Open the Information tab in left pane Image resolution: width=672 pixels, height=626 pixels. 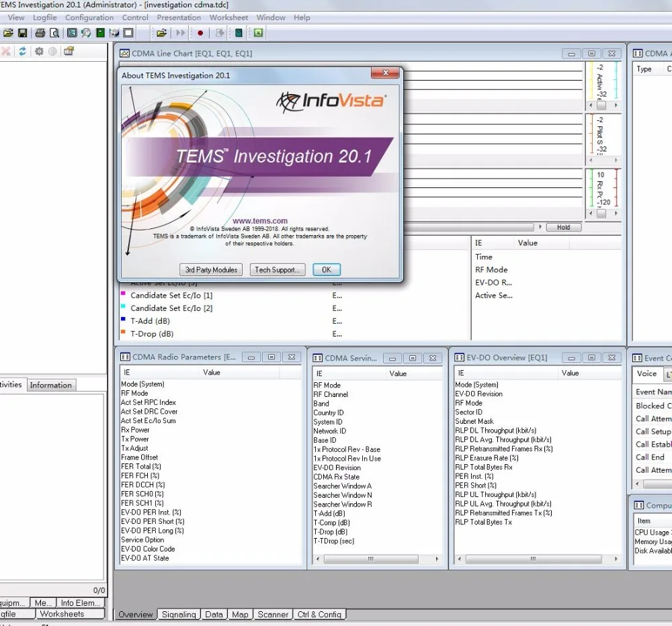coord(50,385)
